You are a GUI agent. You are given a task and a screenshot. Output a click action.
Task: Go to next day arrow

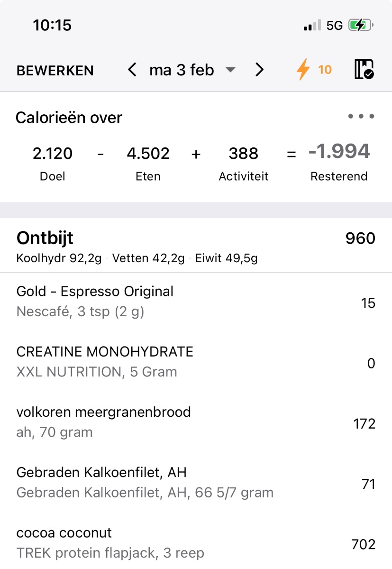pos(259,70)
